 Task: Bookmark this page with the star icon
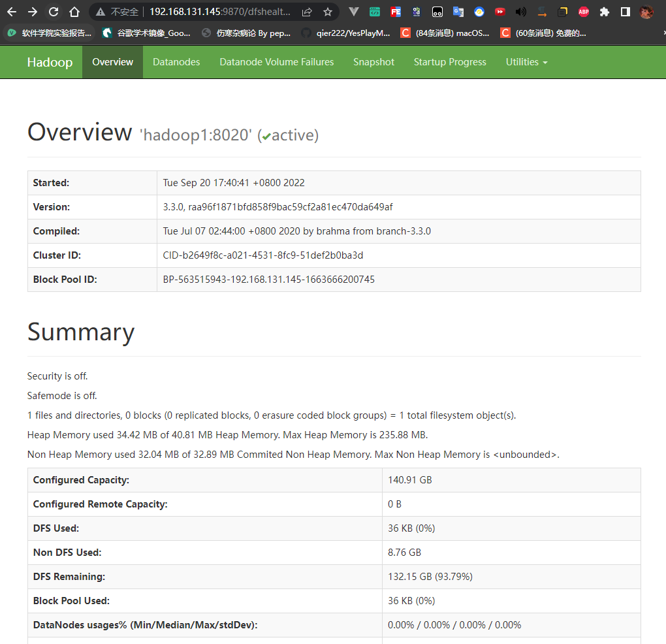(x=328, y=12)
